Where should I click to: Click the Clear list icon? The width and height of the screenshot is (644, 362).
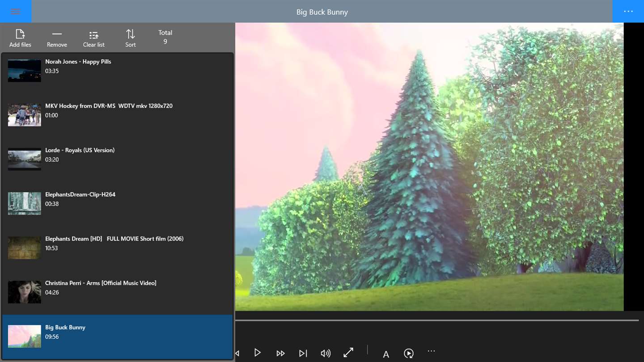click(x=93, y=35)
